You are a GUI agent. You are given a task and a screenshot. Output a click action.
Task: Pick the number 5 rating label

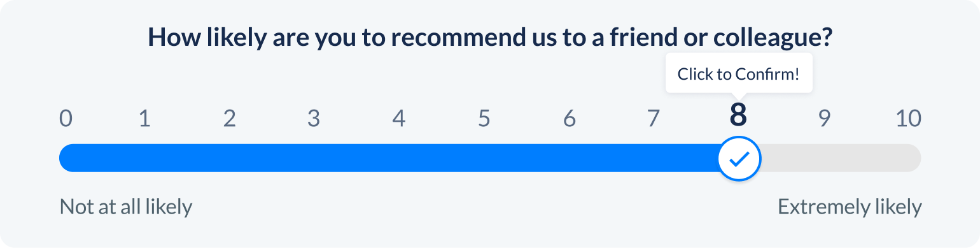[x=484, y=118]
